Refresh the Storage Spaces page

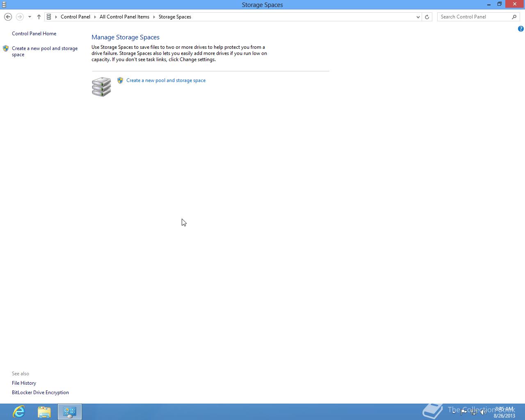(x=427, y=17)
